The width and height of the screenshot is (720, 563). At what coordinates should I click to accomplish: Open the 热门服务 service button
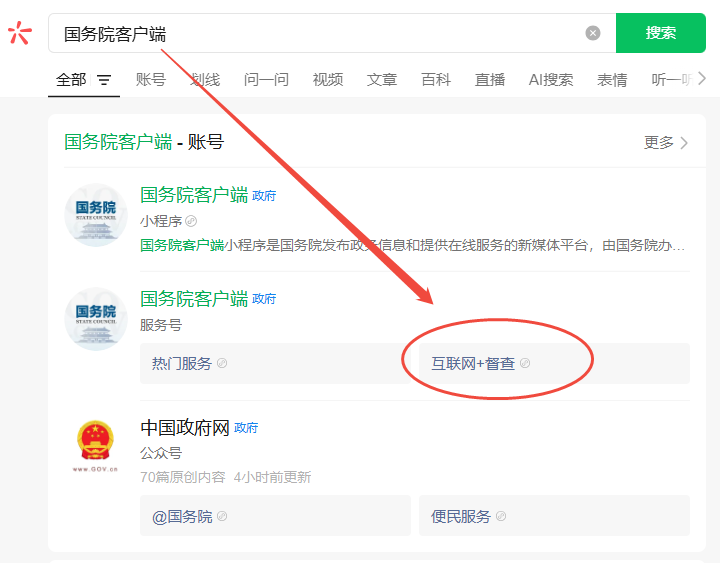pyautogui.click(x=276, y=363)
